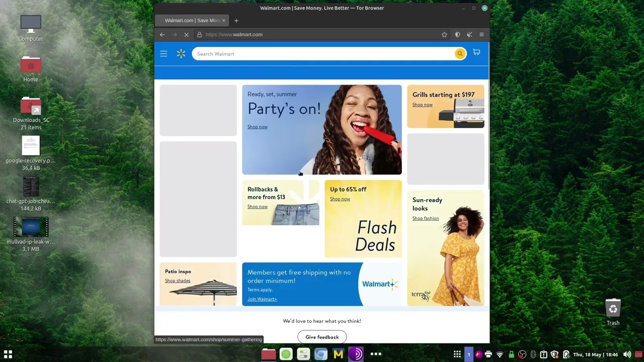Open the volume speaker control

tap(627, 354)
